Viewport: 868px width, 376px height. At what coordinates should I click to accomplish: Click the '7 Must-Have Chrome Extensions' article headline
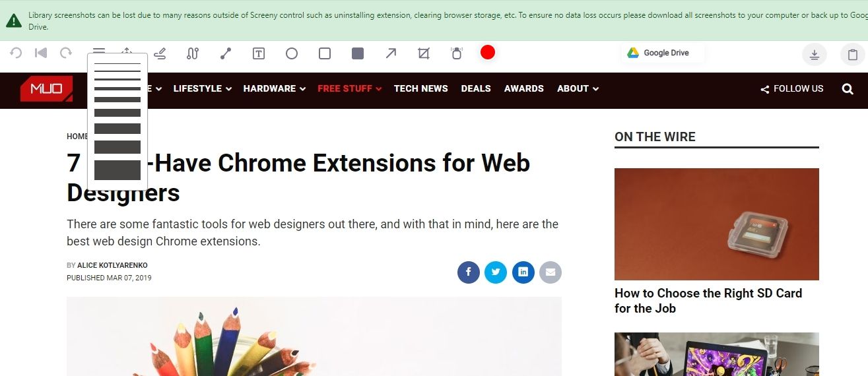[298, 177]
